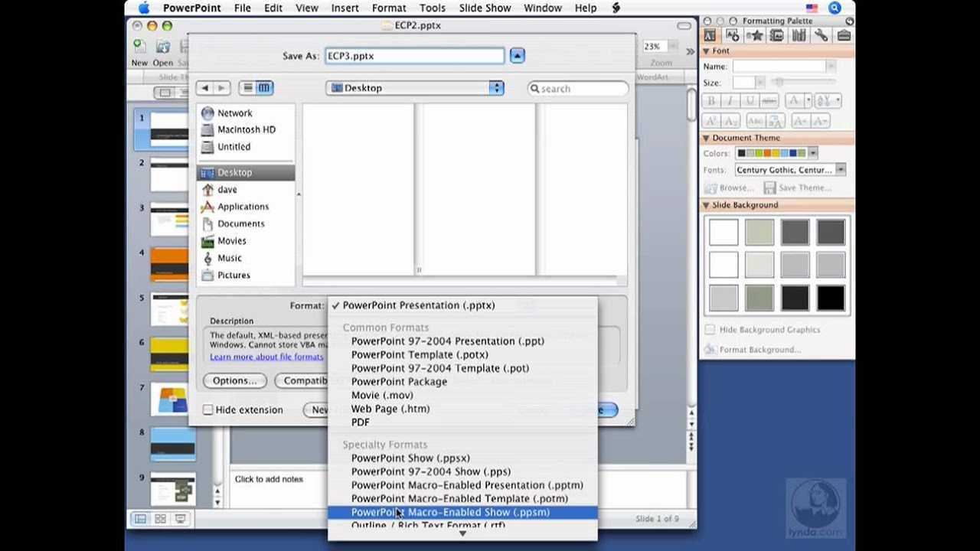Image resolution: width=980 pixels, height=551 pixels.
Task: Click the Italic button in Font section
Action: coord(730,101)
